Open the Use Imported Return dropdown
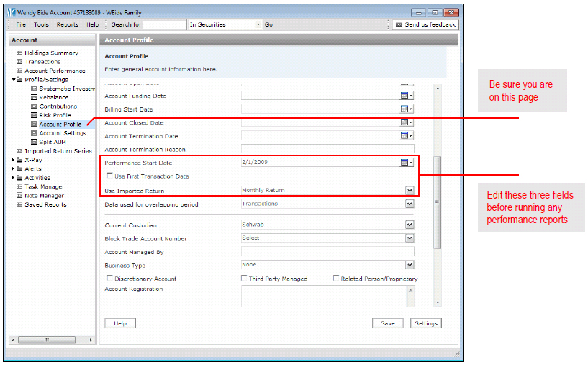 pos(410,191)
